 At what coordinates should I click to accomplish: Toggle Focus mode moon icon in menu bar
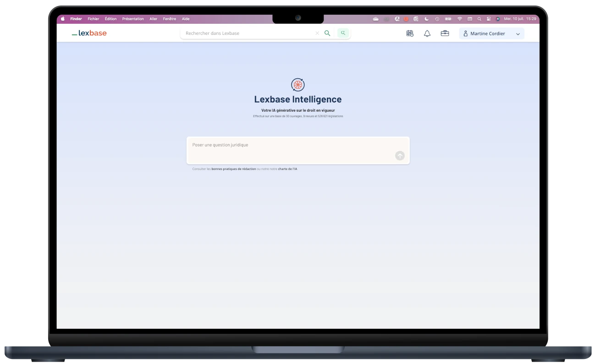pos(426,19)
